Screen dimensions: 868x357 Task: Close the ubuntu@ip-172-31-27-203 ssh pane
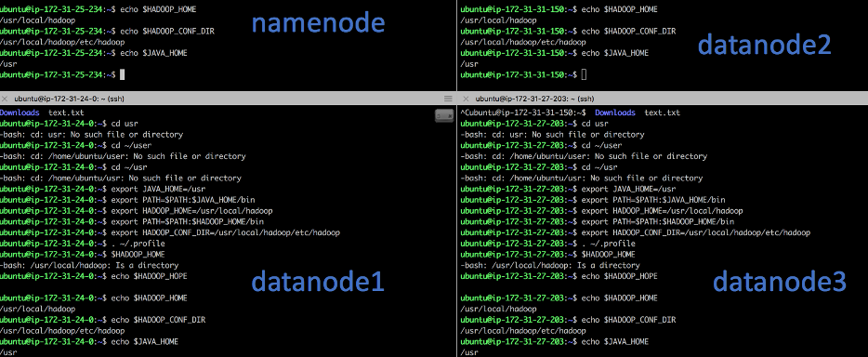(465, 99)
